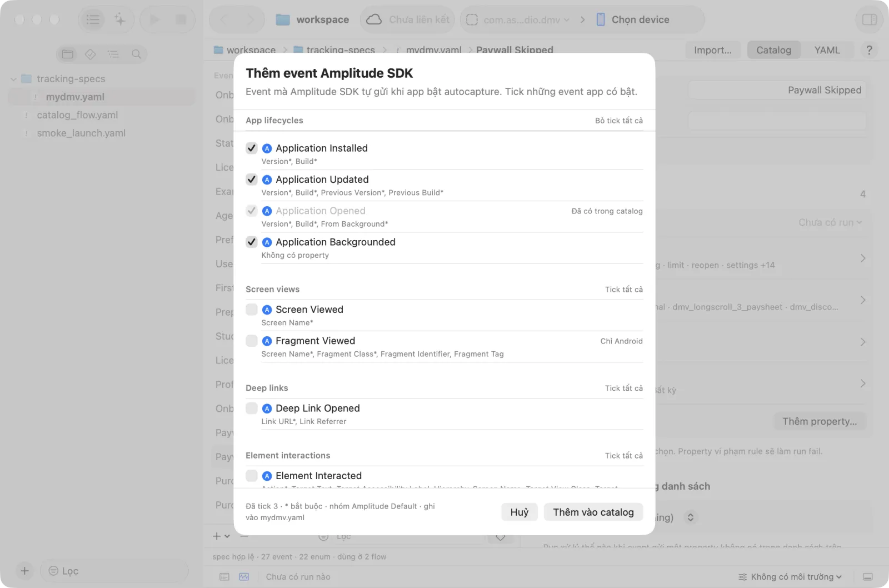This screenshot has height=588, width=889.
Task: Check the Element Interacted event
Action: click(252, 476)
